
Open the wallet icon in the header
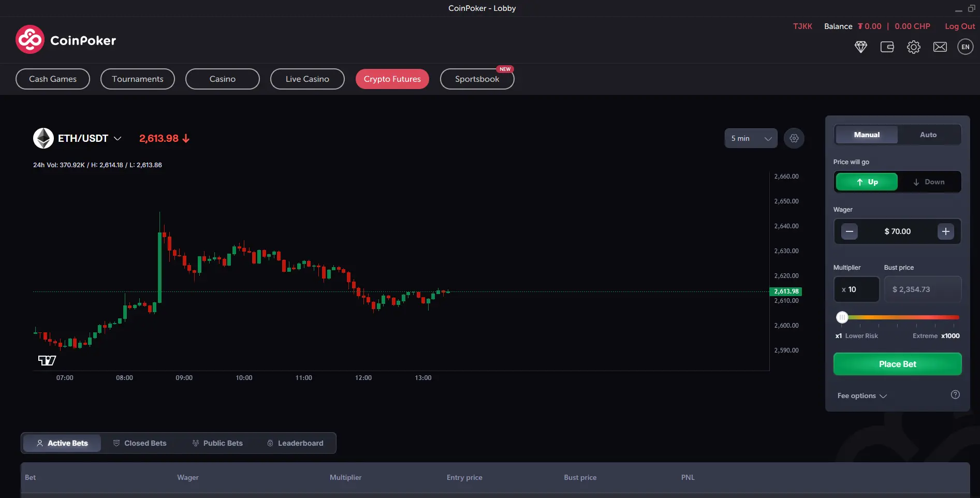[887, 47]
